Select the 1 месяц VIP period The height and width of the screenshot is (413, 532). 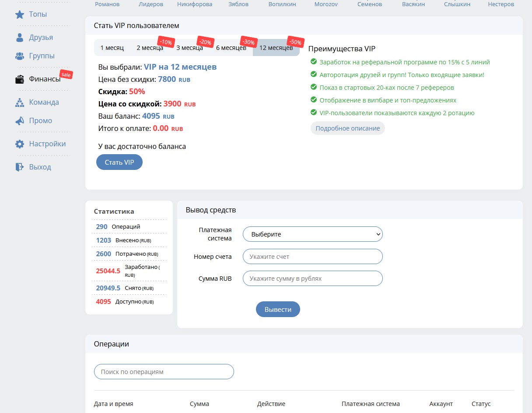[x=112, y=48]
